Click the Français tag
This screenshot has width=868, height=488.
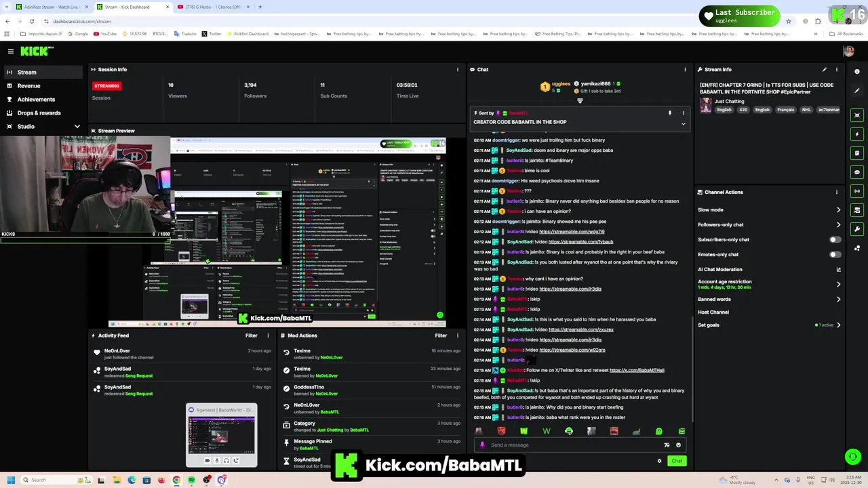coord(785,110)
